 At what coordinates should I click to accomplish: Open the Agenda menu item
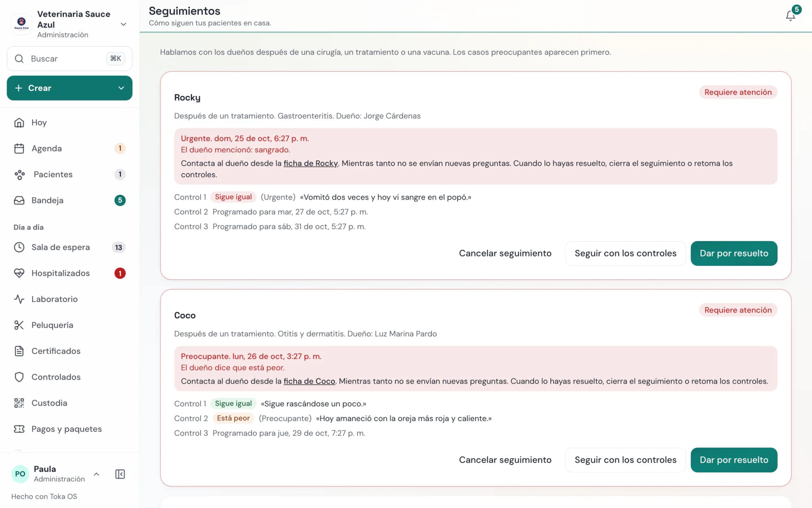tap(69, 148)
